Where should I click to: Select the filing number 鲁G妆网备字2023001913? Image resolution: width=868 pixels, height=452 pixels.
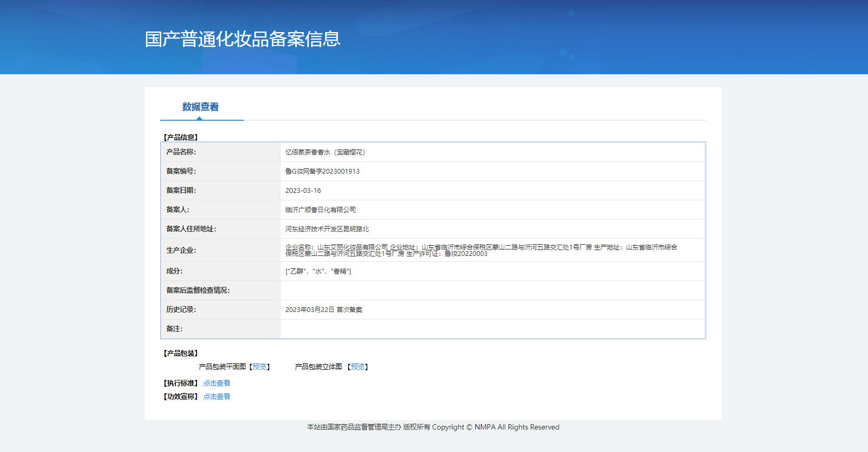pos(323,172)
